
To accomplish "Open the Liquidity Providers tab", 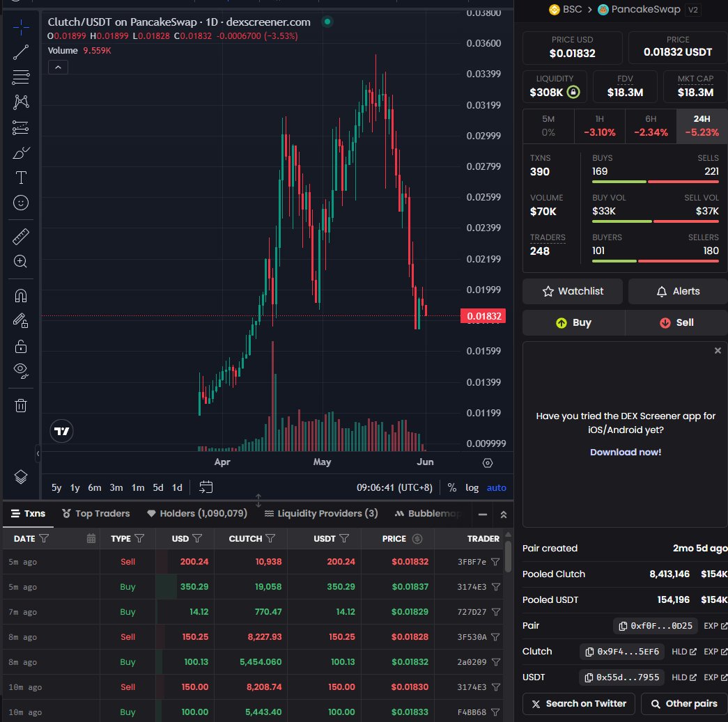I will coord(321,514).
